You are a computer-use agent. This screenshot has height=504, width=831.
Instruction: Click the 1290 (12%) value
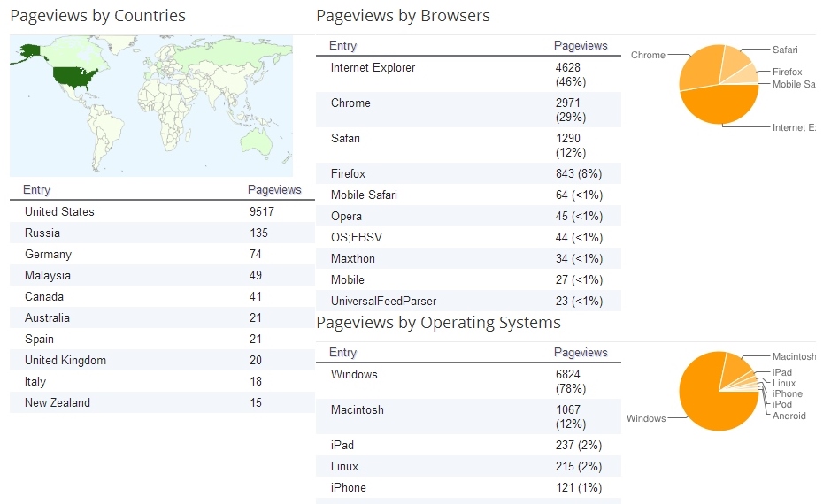pos(571,146)
